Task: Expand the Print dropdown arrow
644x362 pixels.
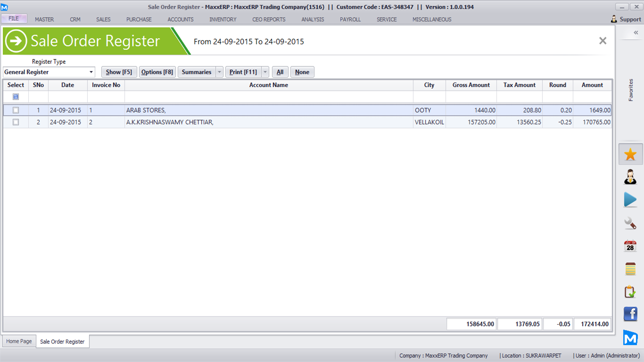Action: click(265, 72)
